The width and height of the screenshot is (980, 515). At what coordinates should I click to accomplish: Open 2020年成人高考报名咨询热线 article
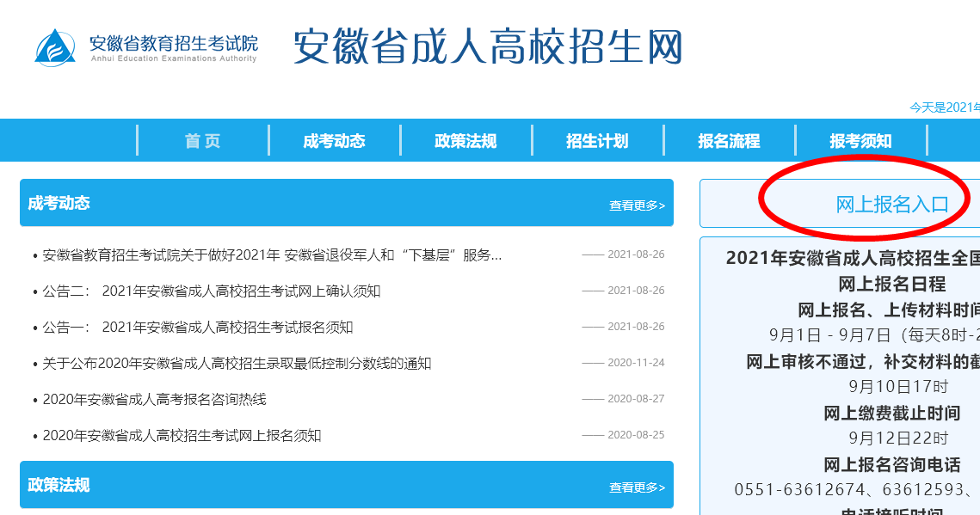155,400
